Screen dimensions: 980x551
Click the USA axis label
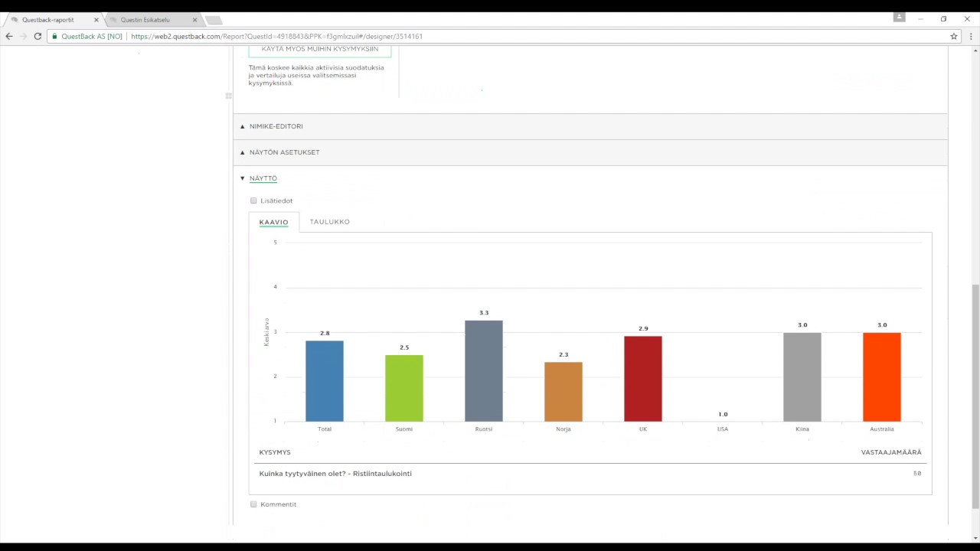(x=723, y=429)
